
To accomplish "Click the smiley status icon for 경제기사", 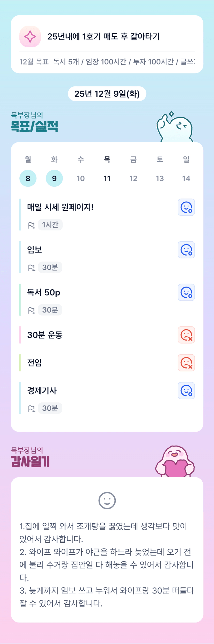I will [x=186, y=390].
